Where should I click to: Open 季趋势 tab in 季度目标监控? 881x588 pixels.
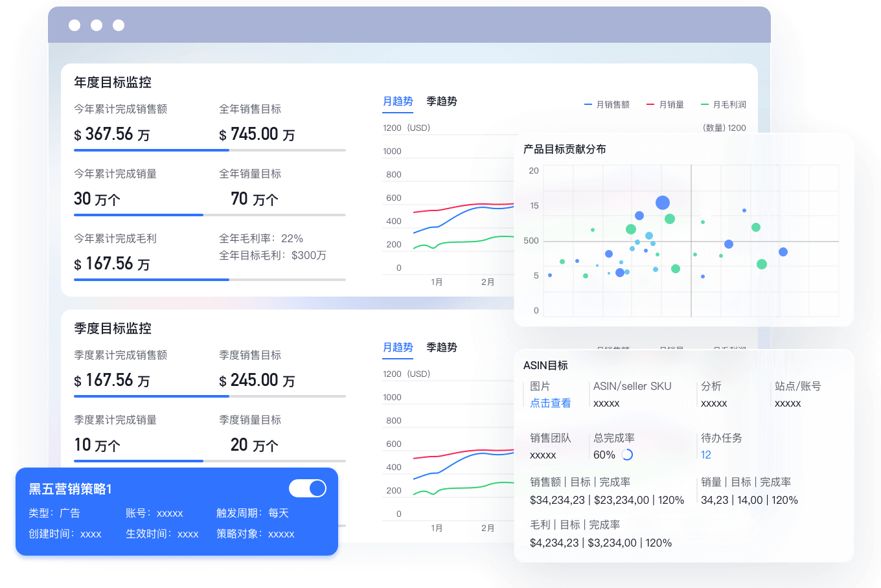pos(441,347)
